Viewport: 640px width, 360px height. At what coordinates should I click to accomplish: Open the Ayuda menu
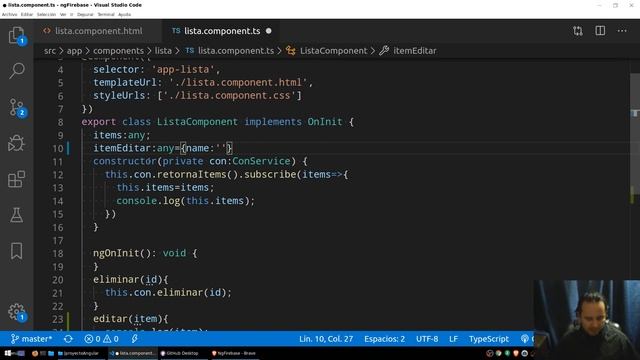pyautogui.click(x=124, y=14)
